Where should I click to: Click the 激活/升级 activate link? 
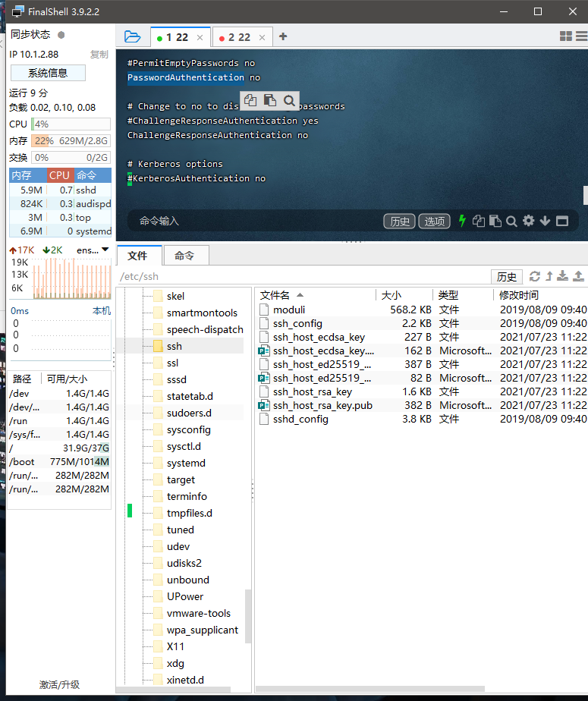[59, 684]
